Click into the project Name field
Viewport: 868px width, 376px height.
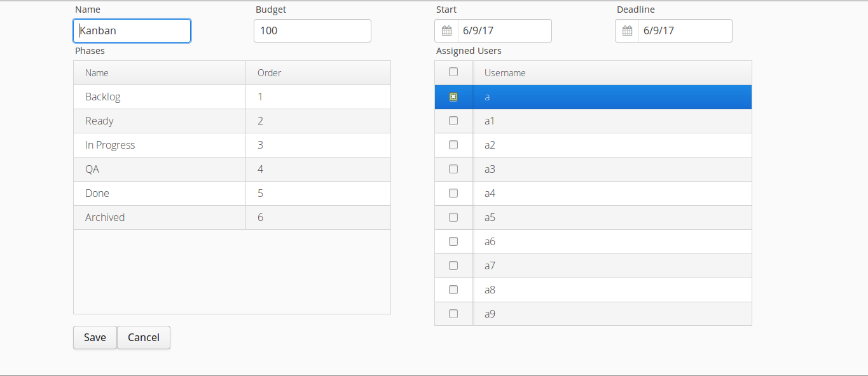pyautogui.click(x=132, y=30)
